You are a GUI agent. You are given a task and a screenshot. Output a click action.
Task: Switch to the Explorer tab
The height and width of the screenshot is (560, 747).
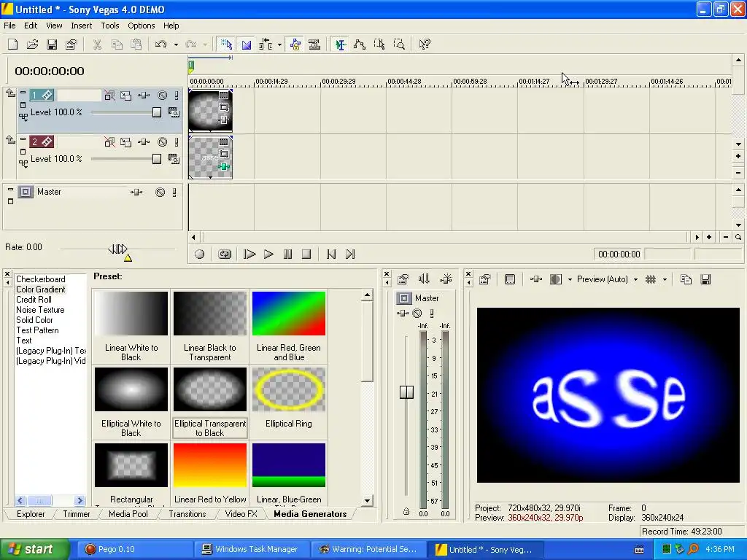(31, 514)
